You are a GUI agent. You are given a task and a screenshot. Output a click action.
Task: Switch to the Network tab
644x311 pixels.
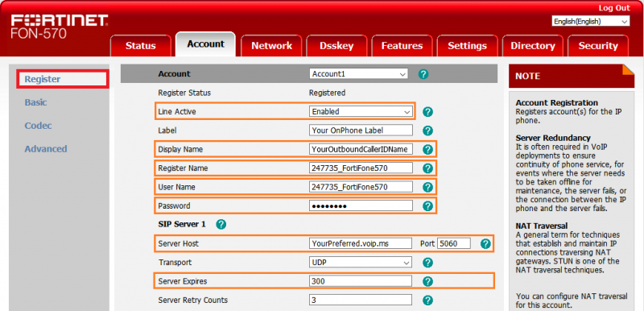click(x=271, y=46)
